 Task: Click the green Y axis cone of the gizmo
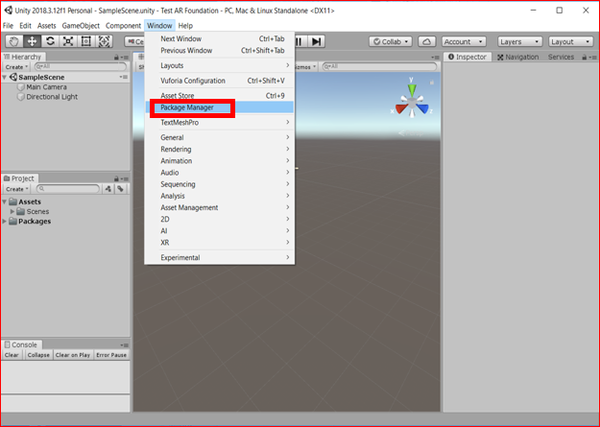point(412,90)
